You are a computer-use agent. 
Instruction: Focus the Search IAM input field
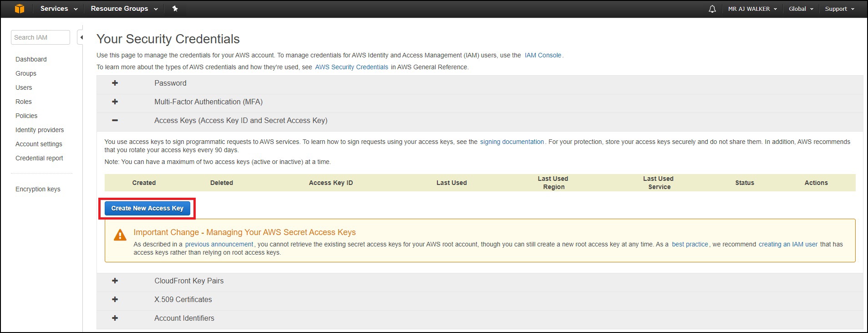[x=41, y=37]
